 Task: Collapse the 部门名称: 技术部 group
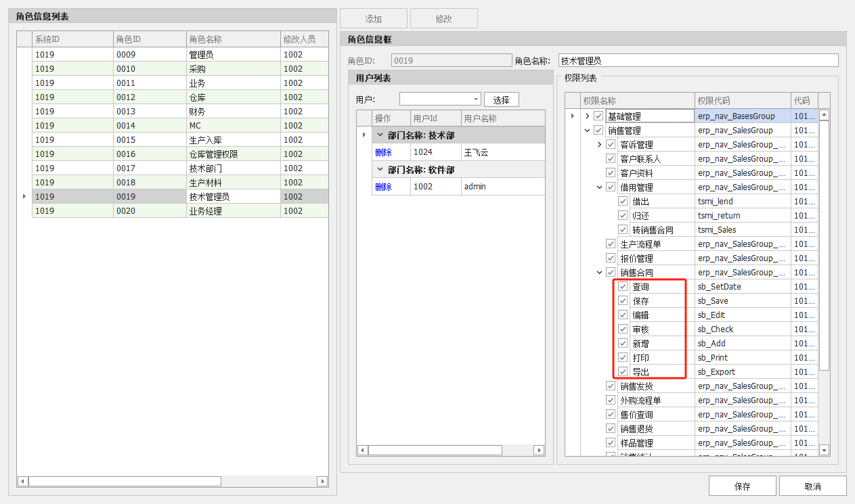[x=380, y=135]
